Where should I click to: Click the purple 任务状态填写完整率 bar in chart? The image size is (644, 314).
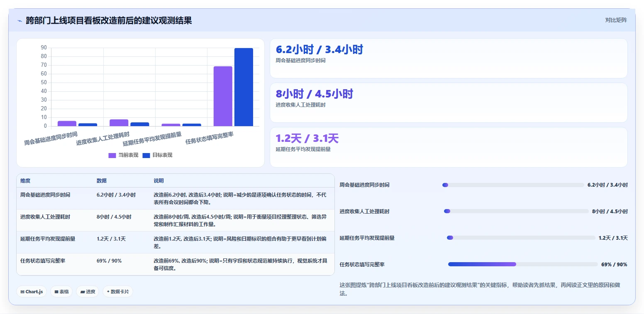[x=223, y=96]
